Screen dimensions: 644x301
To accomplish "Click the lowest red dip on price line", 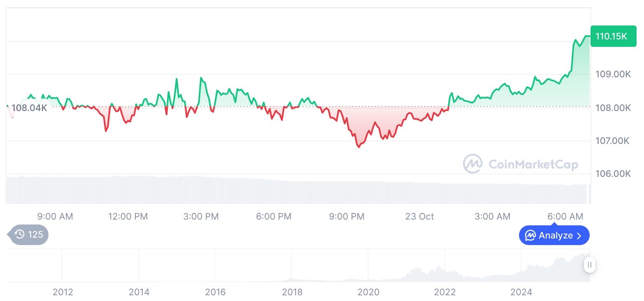I will 359,147.
